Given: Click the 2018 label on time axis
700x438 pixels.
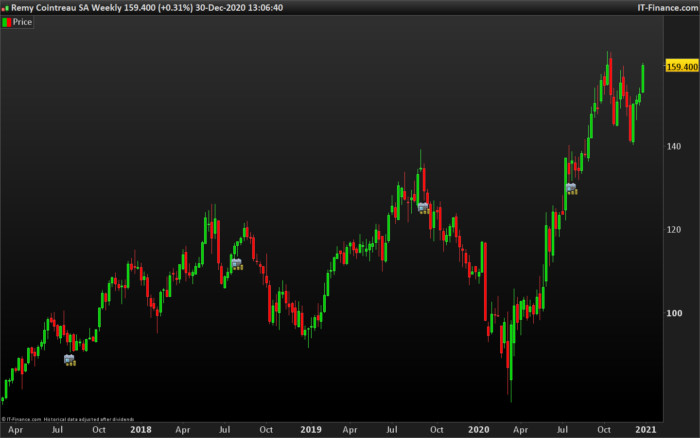Looking at the screenshot, I should pyautogui.click(x=141, y=430).
